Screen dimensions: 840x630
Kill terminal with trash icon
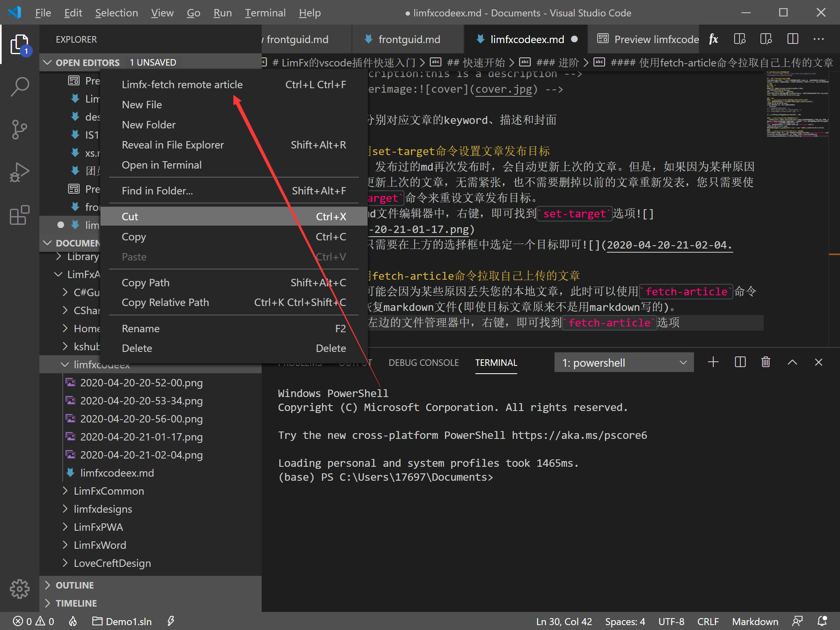pos(766,362)
